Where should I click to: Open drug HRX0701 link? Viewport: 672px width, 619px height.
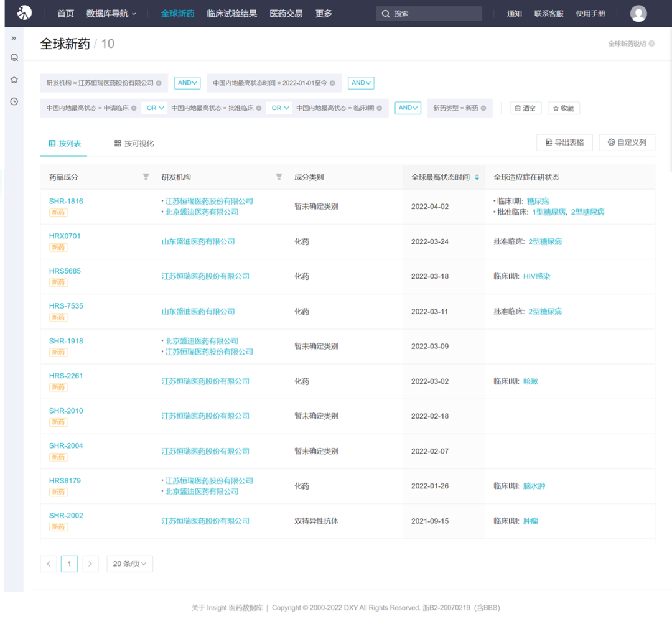point(65,236)
